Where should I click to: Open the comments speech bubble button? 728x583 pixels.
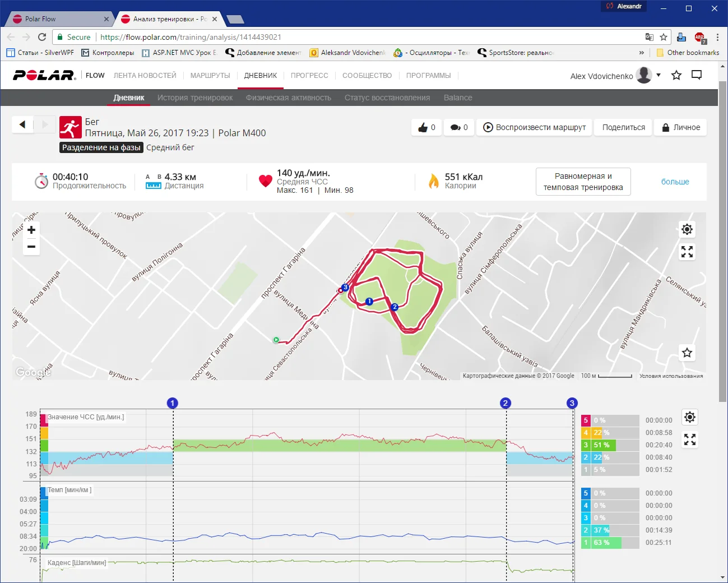459,127
